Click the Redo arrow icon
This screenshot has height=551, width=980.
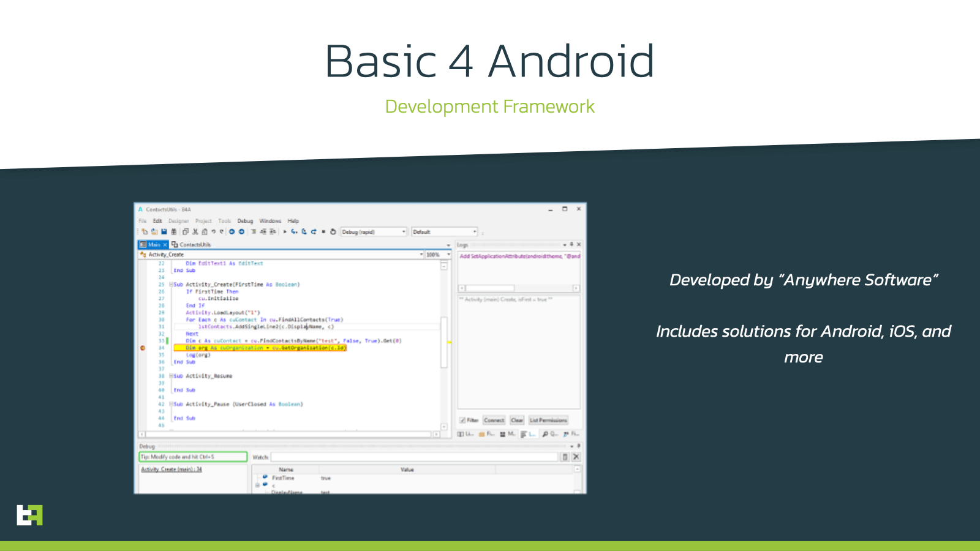point(222,231)
